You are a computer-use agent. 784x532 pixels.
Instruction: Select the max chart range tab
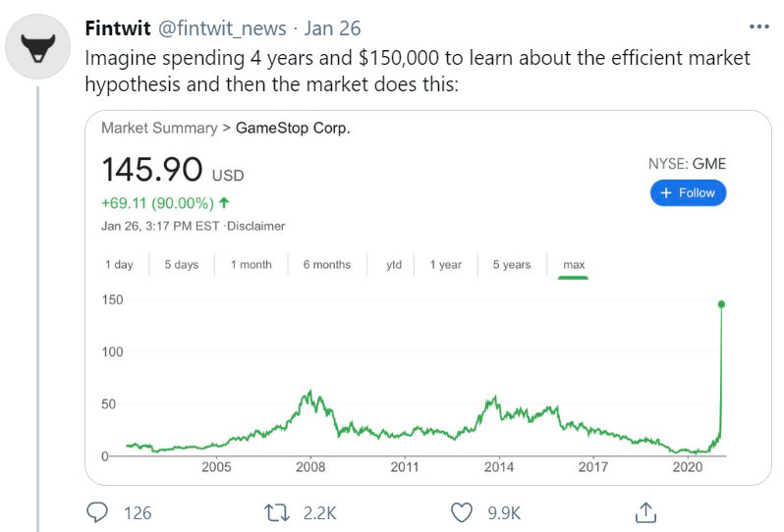574,264
